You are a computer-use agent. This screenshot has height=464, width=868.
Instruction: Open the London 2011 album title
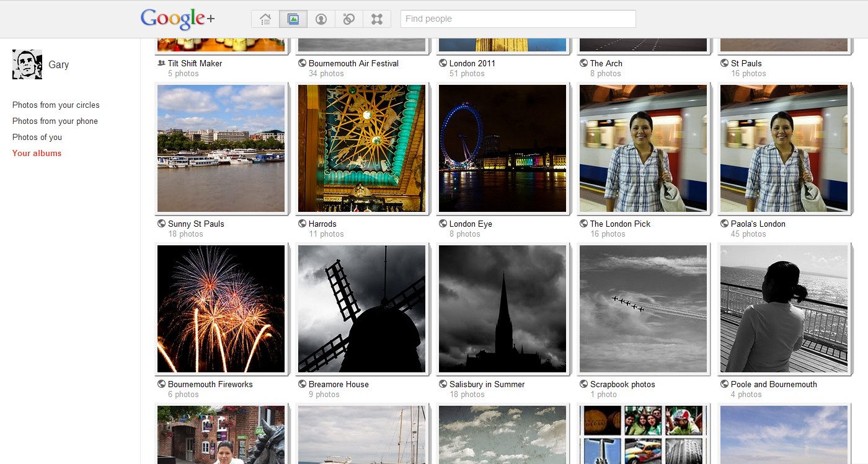(472, 63)
